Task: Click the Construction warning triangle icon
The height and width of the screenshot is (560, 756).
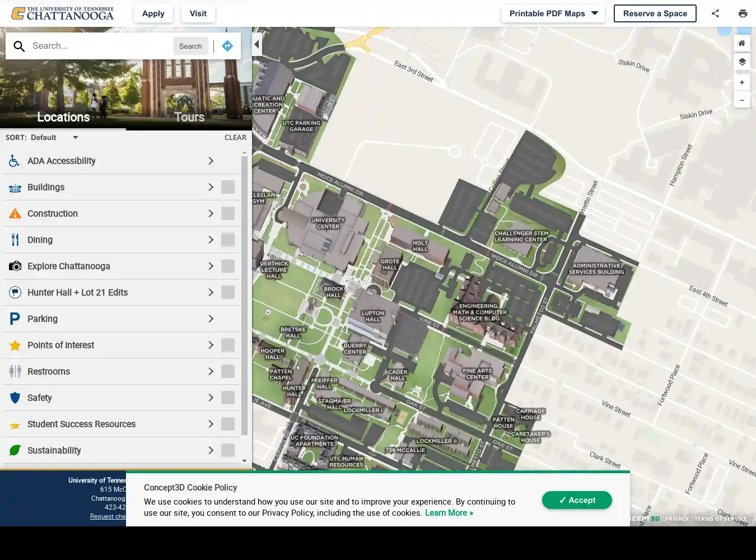Action: [15, 213]
